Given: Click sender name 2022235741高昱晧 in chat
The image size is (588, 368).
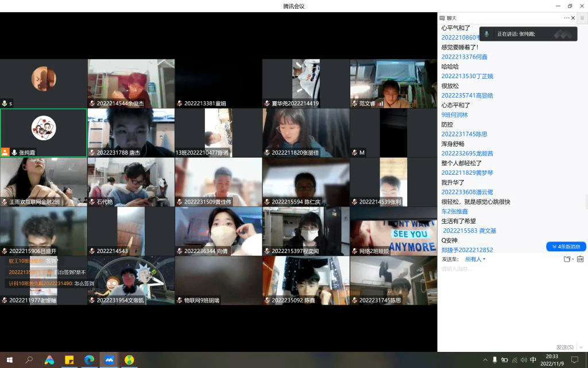Looking at the screenshot, I should pos(467,95).
